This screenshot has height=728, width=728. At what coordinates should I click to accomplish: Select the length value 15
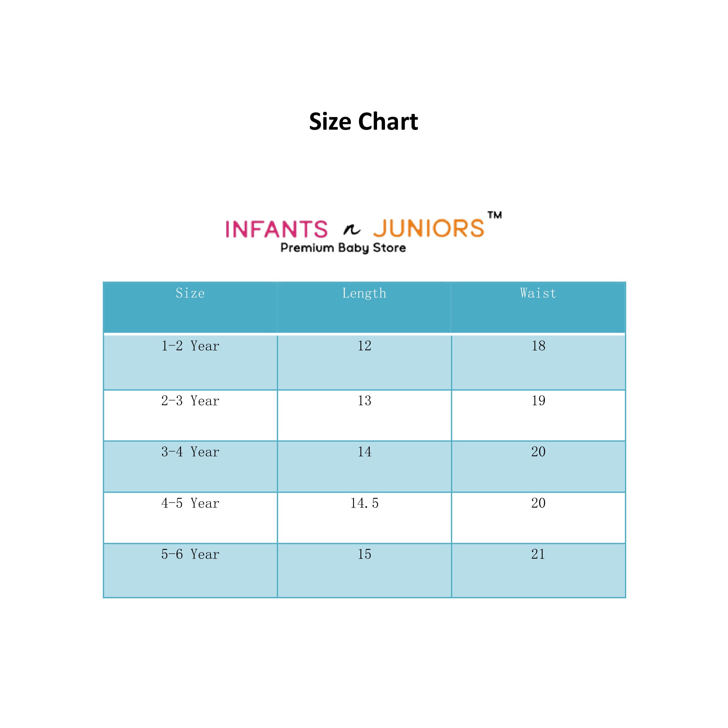(364, 554)
